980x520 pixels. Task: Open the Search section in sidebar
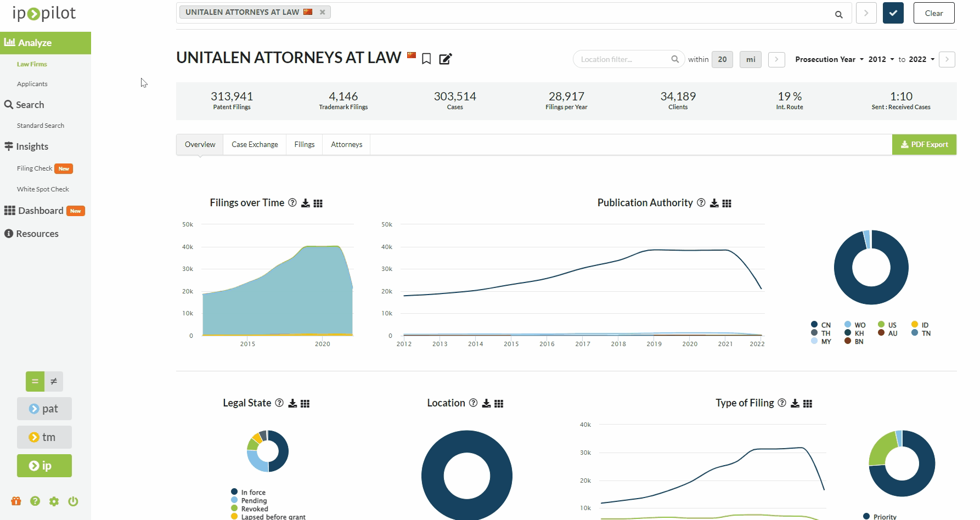tap(24, 105)
